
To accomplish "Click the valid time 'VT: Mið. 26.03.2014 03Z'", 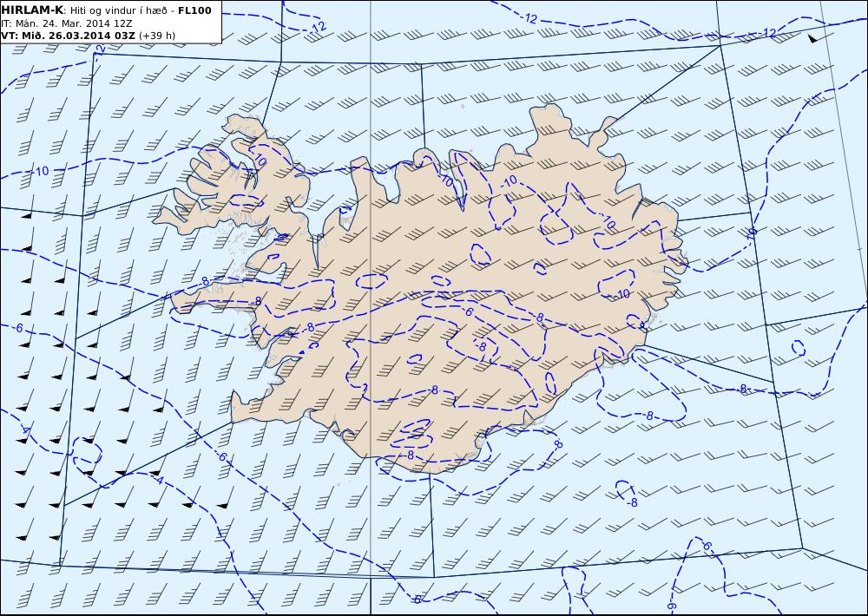I will [68, 36].
